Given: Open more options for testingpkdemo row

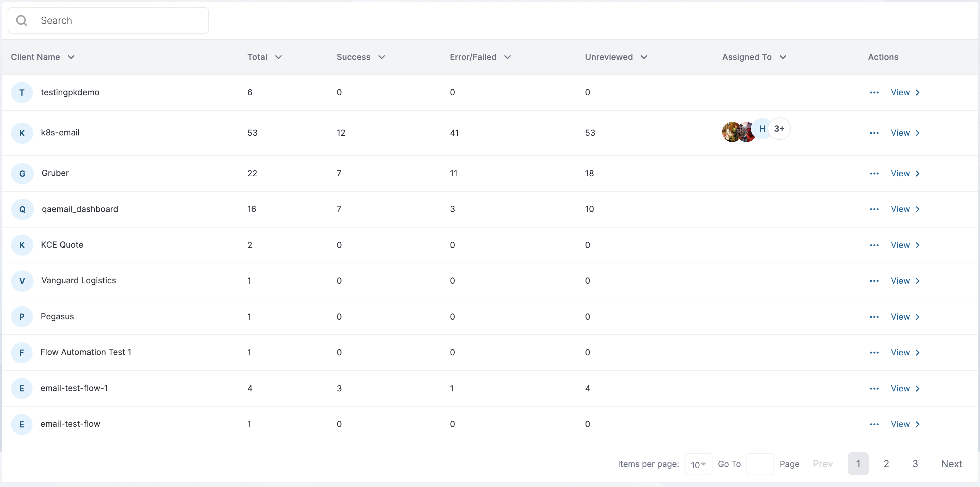Looking at the screenshot, I should [x=874, y=92].
